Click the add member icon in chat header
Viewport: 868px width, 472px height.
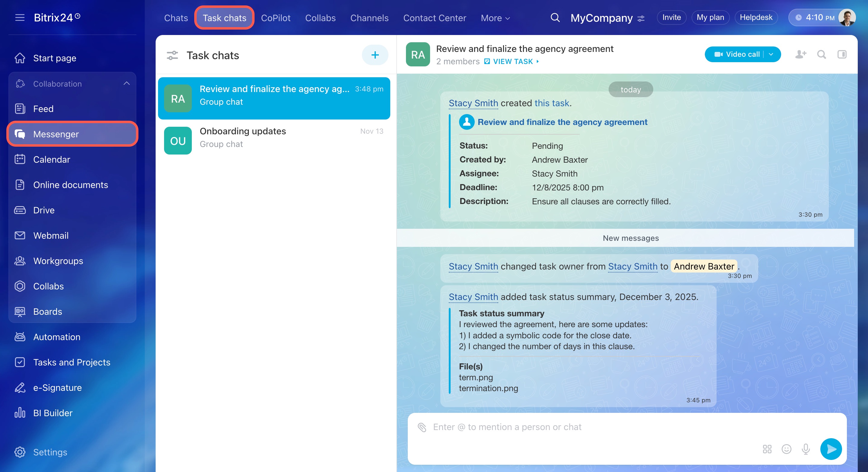click(800, 54)
